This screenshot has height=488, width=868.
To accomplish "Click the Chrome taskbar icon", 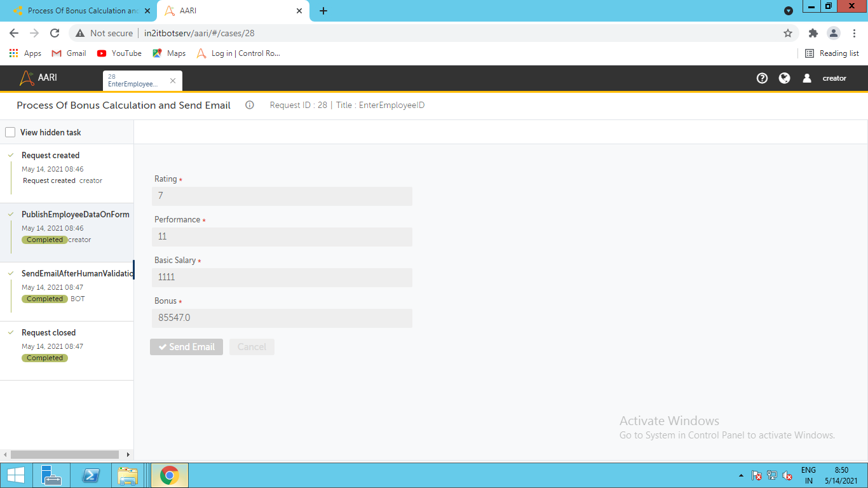I will [x=169, y=475].
